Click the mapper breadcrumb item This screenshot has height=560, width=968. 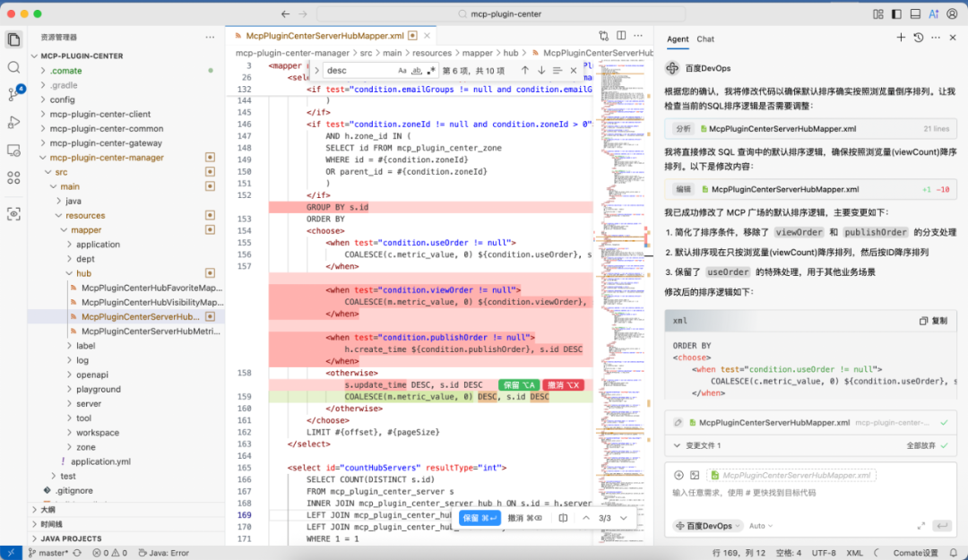click(x=477, y=53)
